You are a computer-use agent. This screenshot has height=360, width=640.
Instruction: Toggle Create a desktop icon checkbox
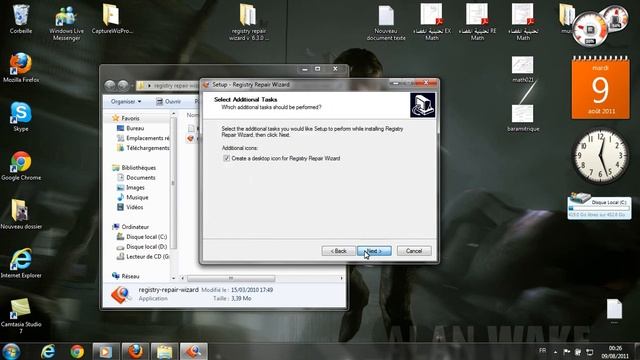click(227, 158)
